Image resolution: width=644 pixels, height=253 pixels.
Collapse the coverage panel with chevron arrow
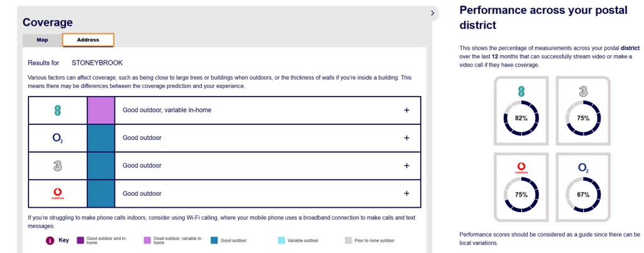tap(433, 13)
